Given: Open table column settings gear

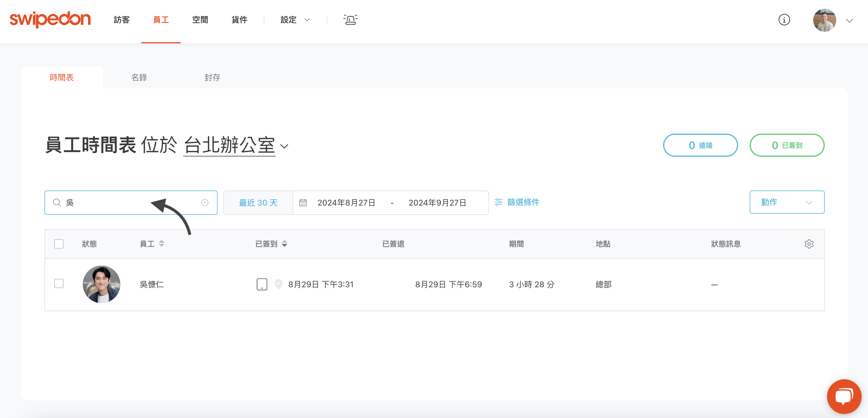Looking at the screenshot, I should tap(809, 244).
